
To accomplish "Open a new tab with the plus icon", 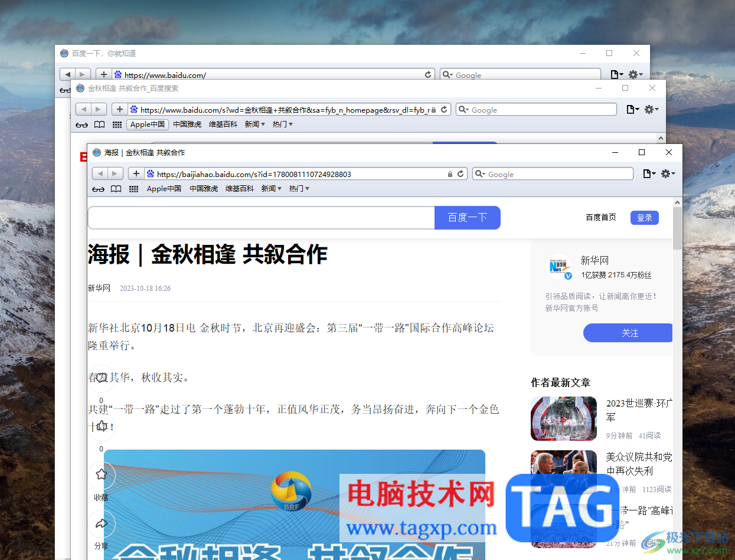I will point(136,173).
